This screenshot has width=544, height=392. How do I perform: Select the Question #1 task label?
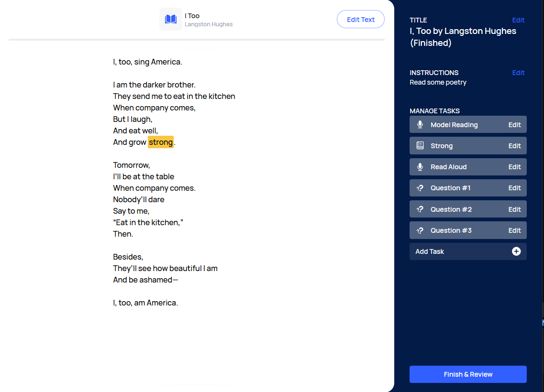coord(450,188)
